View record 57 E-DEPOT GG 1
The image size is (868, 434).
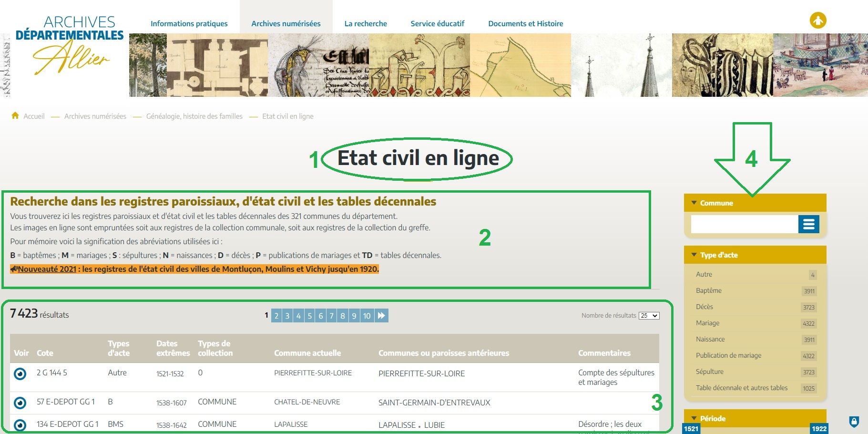(x=20, y=403)
